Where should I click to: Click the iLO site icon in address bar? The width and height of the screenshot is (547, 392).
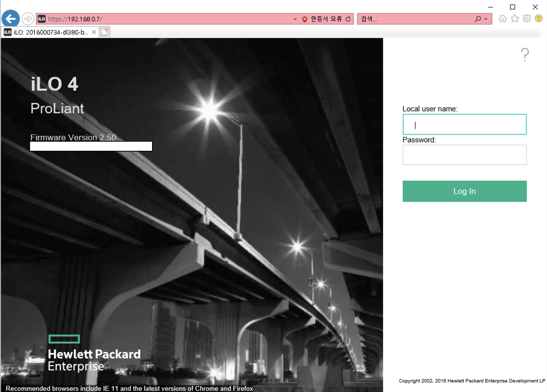coord(42,19)
